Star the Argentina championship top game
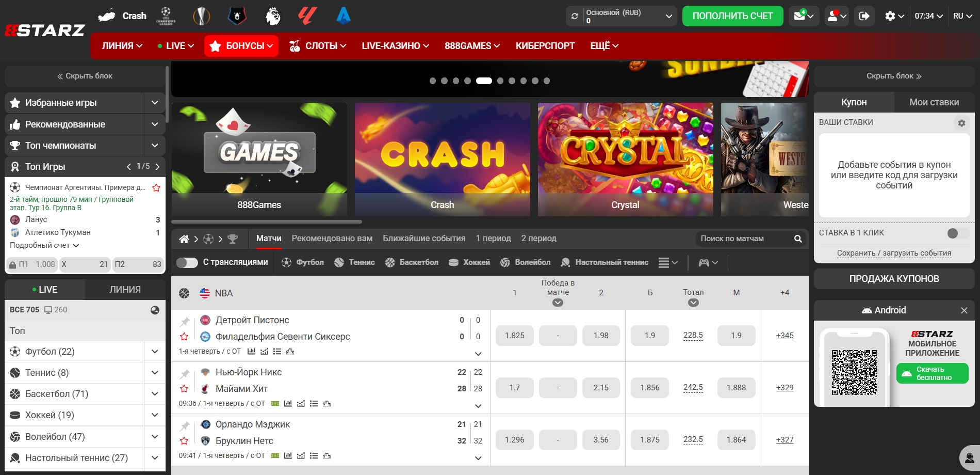980x475 pixels. [x=156, y=188]
